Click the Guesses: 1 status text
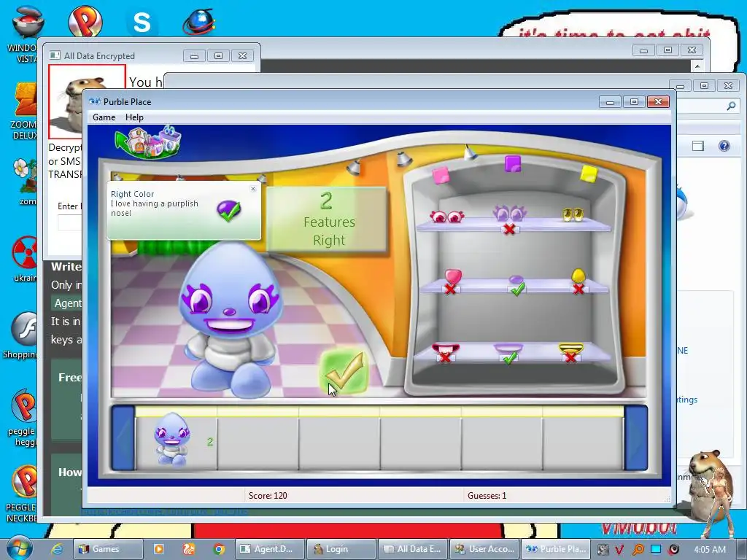 pyautogui.click(x=487, y=496)
